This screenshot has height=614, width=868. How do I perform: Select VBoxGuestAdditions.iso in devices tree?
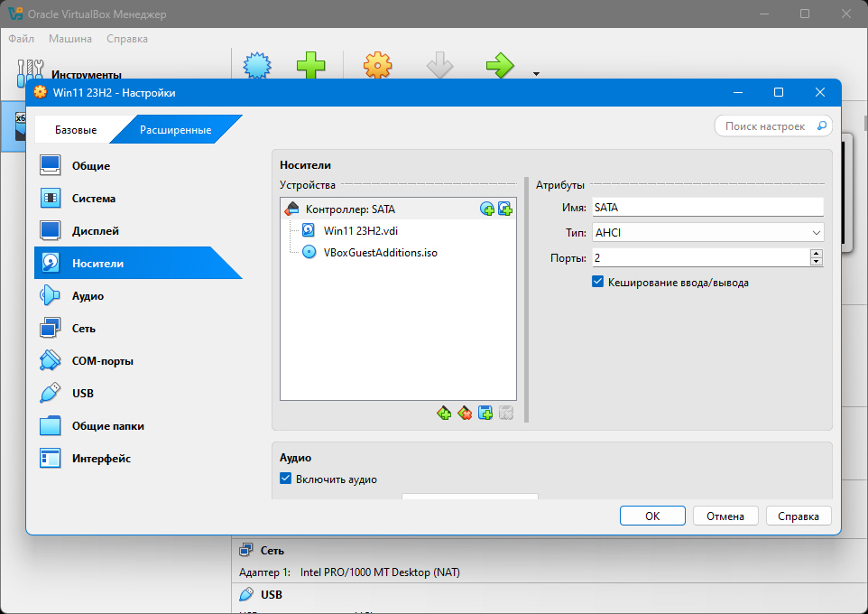[x=380, y=252]
